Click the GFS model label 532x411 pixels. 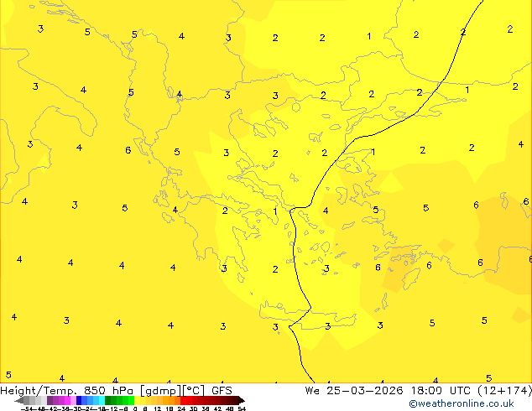point(222,391)
